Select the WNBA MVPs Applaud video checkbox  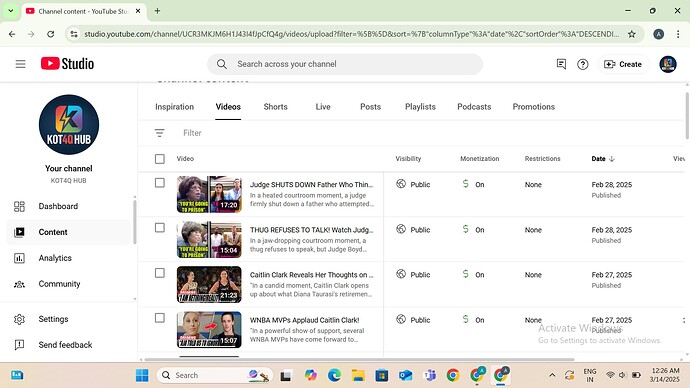click(x=160, y=318)
